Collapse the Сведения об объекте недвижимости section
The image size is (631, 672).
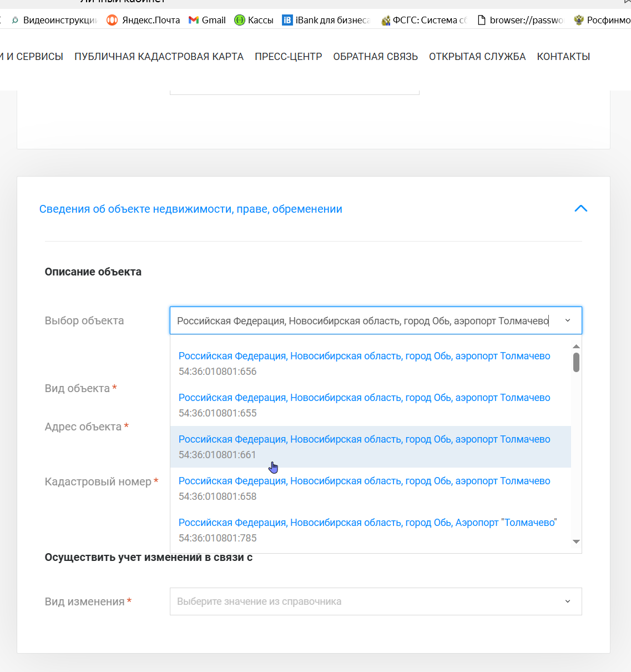(580, 209)
